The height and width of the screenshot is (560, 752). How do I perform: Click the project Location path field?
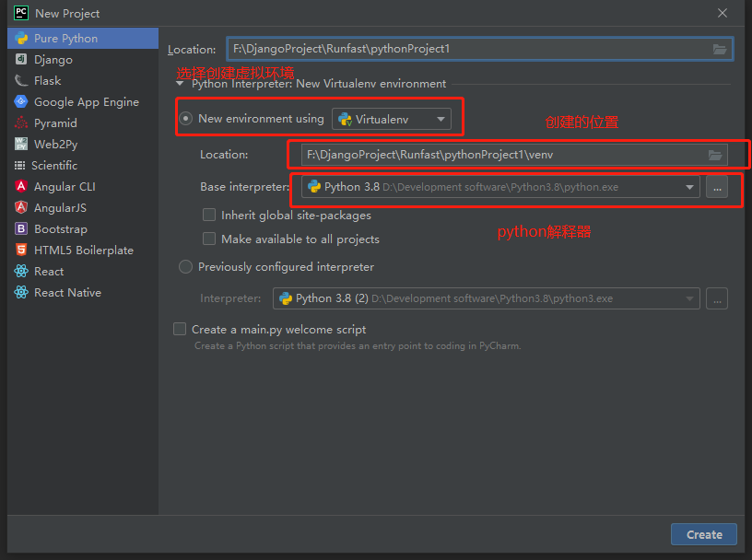coord(479,49)
